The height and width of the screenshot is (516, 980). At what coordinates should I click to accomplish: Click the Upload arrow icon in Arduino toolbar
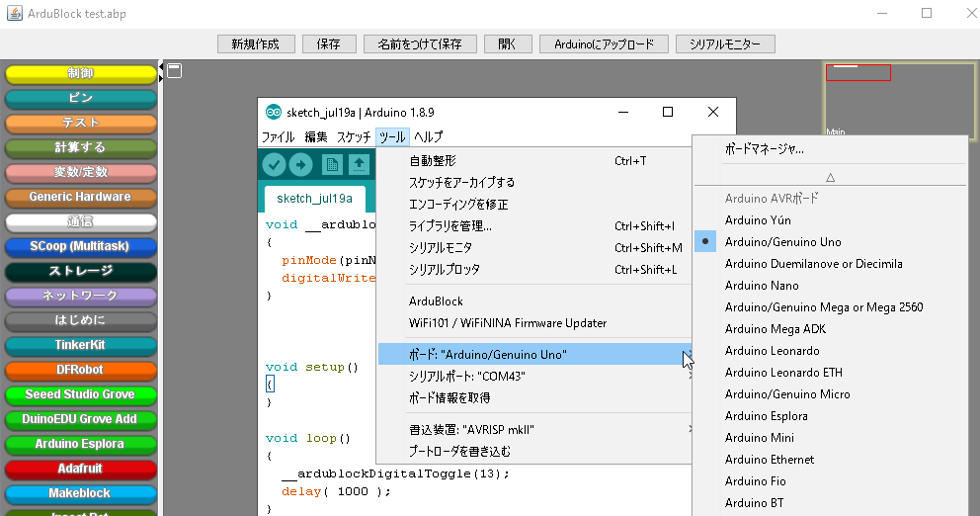point(300,164)
